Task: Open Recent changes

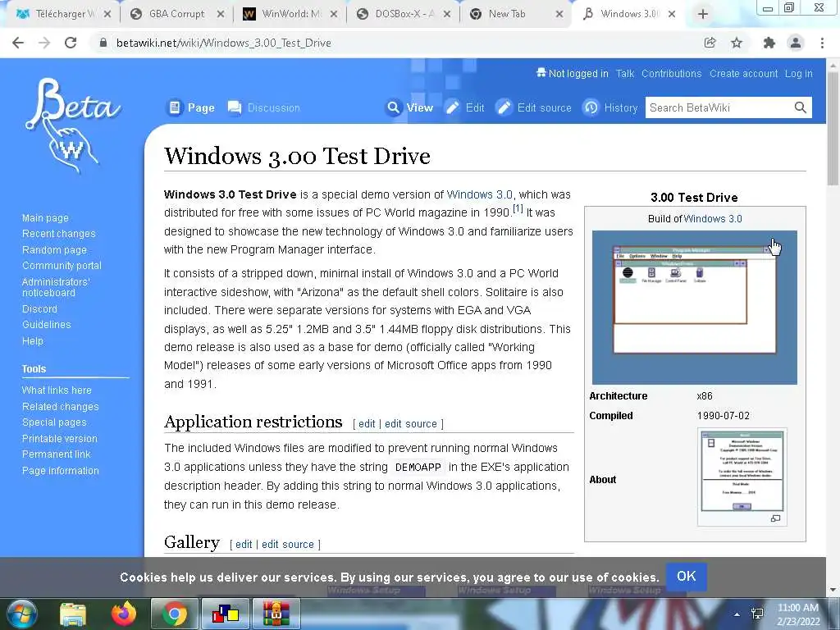Action: pos(59,234)
